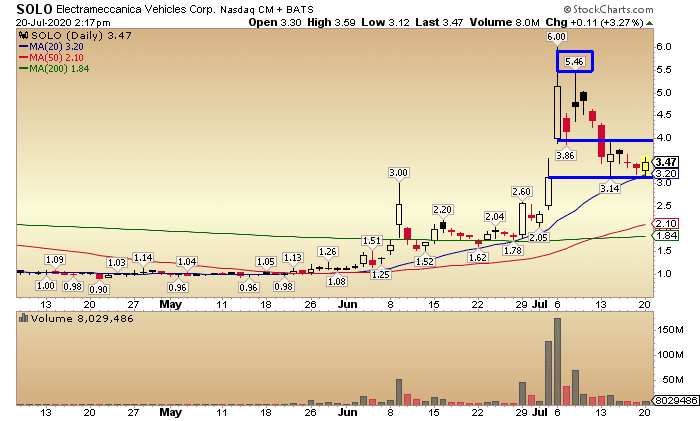Click the High 3.59 value
This screenshot has width=700, height=421.
point(331,22)
